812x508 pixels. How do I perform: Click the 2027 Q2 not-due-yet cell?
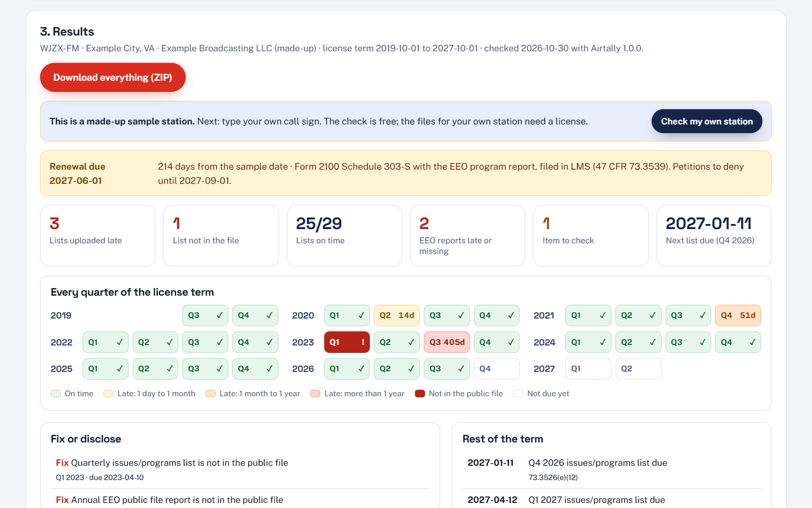[x=638, y=369]
